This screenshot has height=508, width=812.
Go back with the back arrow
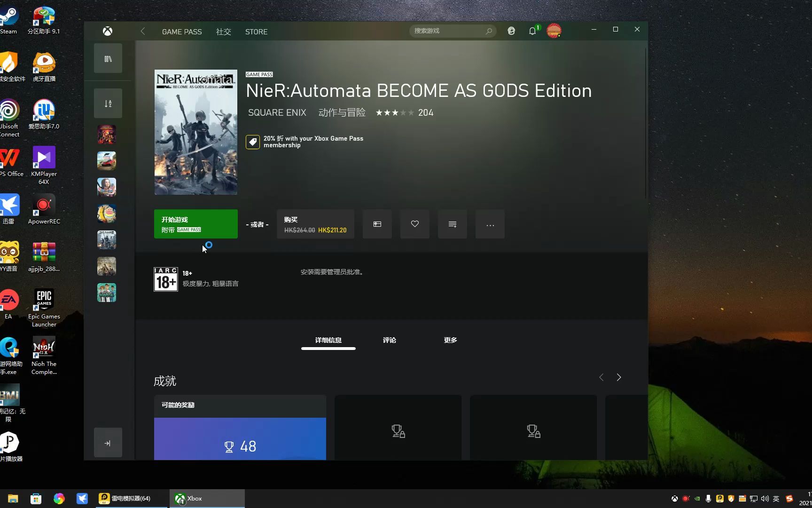143,32
